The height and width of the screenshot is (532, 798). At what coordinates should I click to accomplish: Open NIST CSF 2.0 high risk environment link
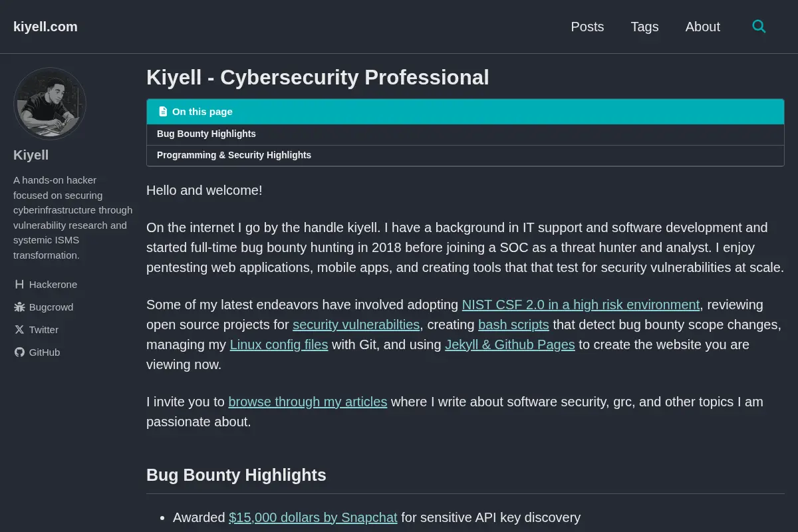(581, 305)
